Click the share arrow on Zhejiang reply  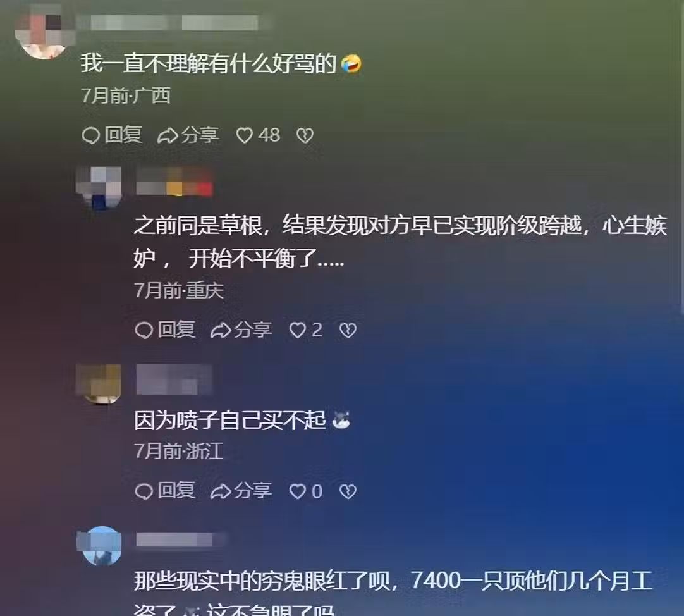221,491
